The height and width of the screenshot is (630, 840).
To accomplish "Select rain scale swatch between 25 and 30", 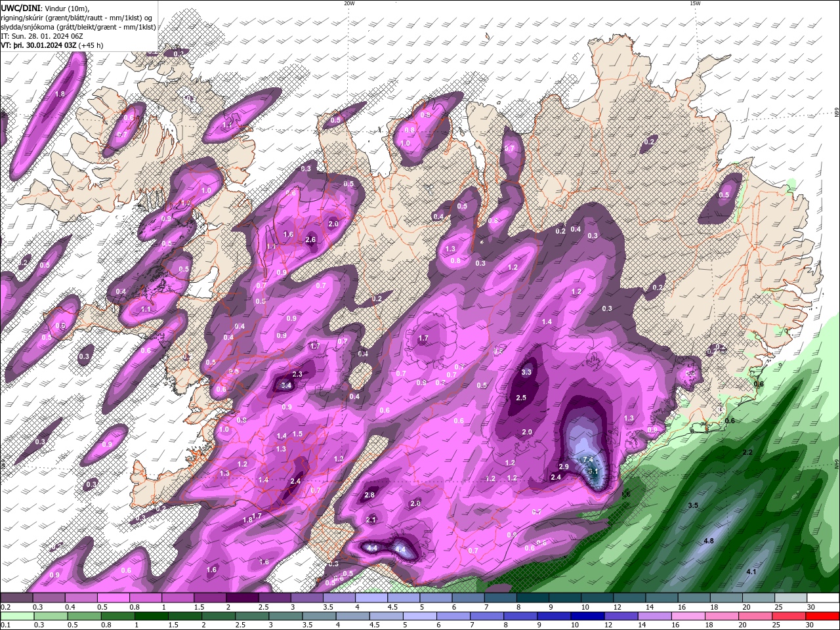I will coord(789,616).
